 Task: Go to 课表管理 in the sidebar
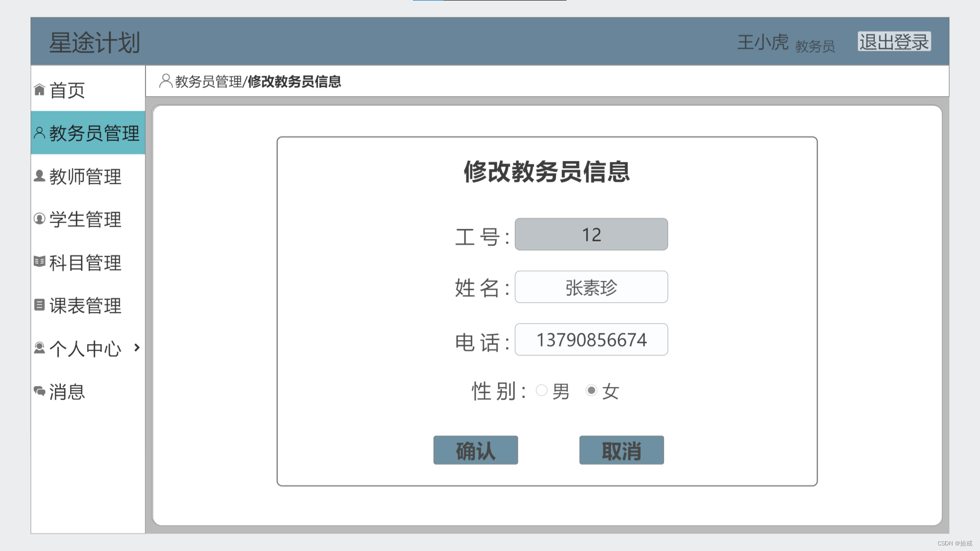(x=85, y=306)
